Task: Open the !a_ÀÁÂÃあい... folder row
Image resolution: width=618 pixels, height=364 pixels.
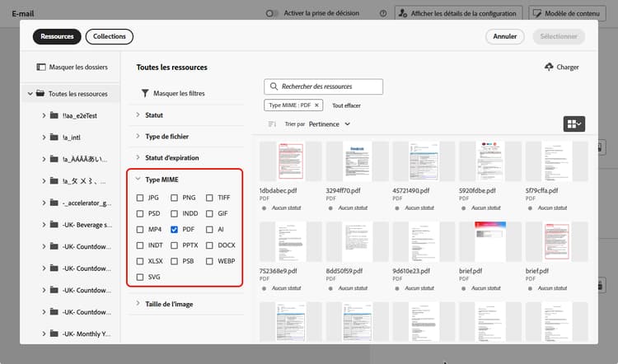Action: [x=72, y=159]
